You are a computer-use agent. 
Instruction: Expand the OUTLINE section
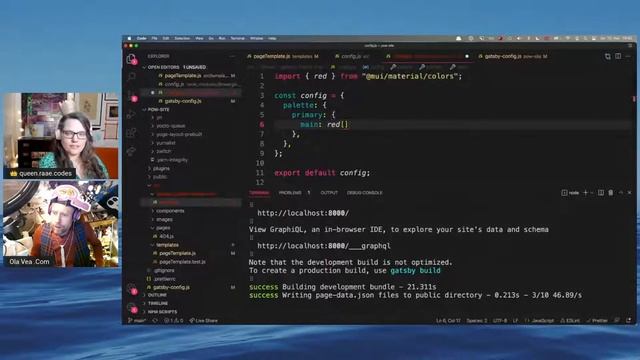(157, 295)
